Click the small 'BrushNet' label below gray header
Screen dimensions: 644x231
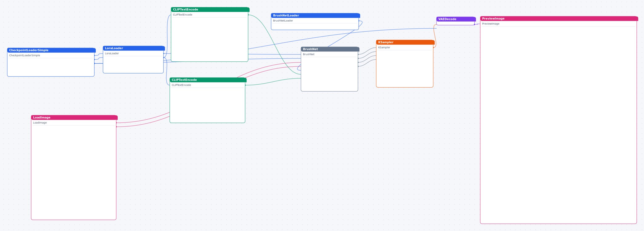point(308,54)
